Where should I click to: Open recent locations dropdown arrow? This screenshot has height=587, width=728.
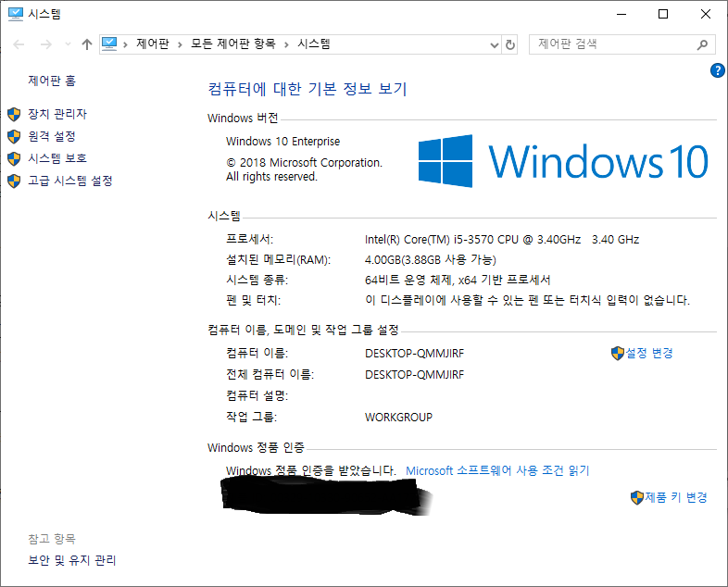tap(68, 44)
